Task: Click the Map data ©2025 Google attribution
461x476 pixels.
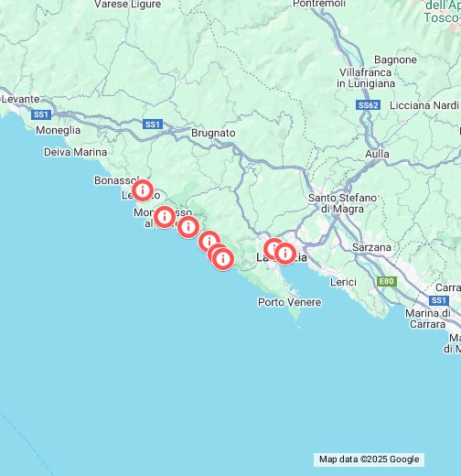Action: pos(369,460)
